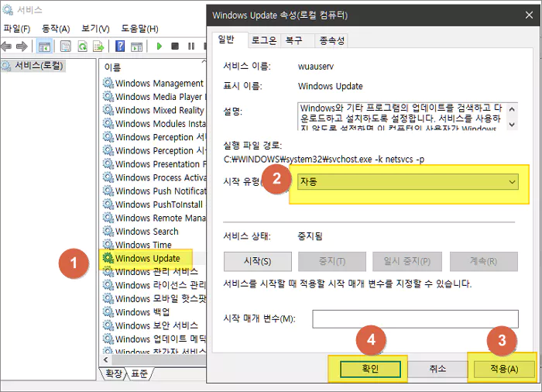Switch to 표준 view tab at bottom
The image size is (542, 392).
click(x=139, y=373)
